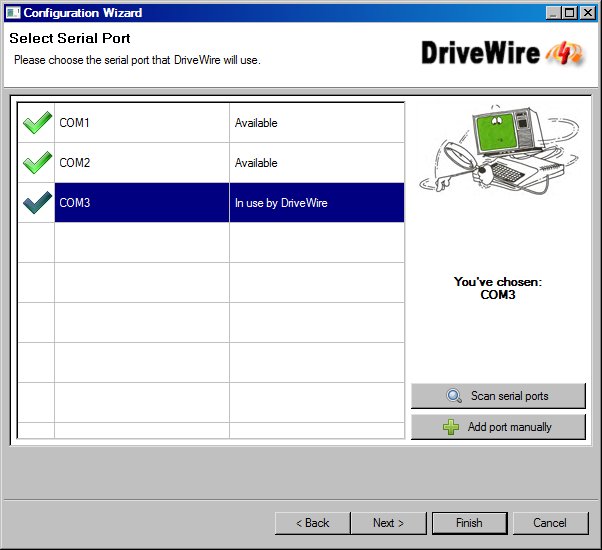Viewport: 602px width, 550px height.
Task: Click the 'In use by DriveWire' status cell
Action: coord(317,203)
